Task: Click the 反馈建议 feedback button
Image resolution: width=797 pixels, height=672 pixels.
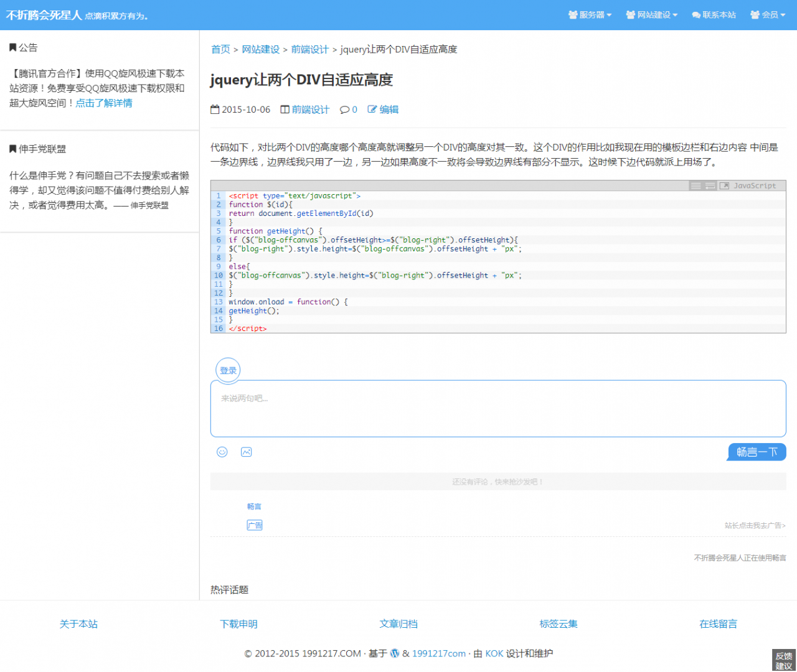Action: (x=784, y=661)
